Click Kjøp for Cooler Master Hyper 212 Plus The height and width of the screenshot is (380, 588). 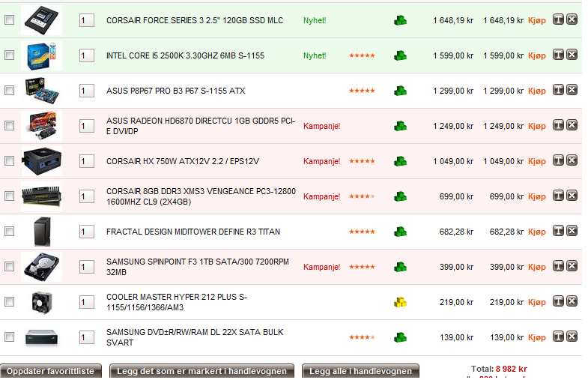click(536, 303)
